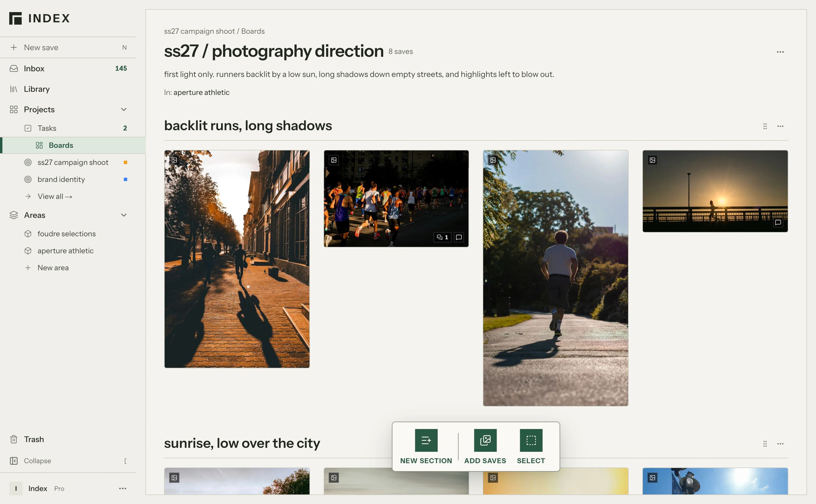Screen dimensions: 816x504
Task: Open options menu for 'sunrise, low over the city' section
Action: (780, 444)
